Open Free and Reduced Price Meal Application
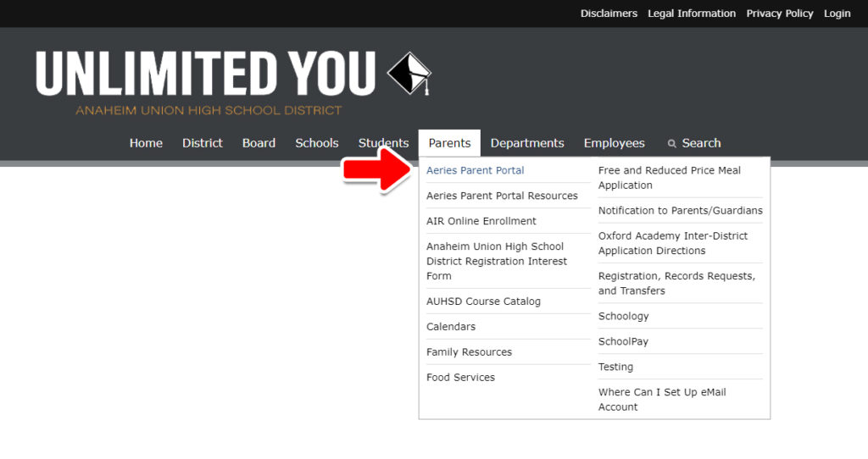Image resolution: width=868 pixels, height=459 pixels. point(670,178)
